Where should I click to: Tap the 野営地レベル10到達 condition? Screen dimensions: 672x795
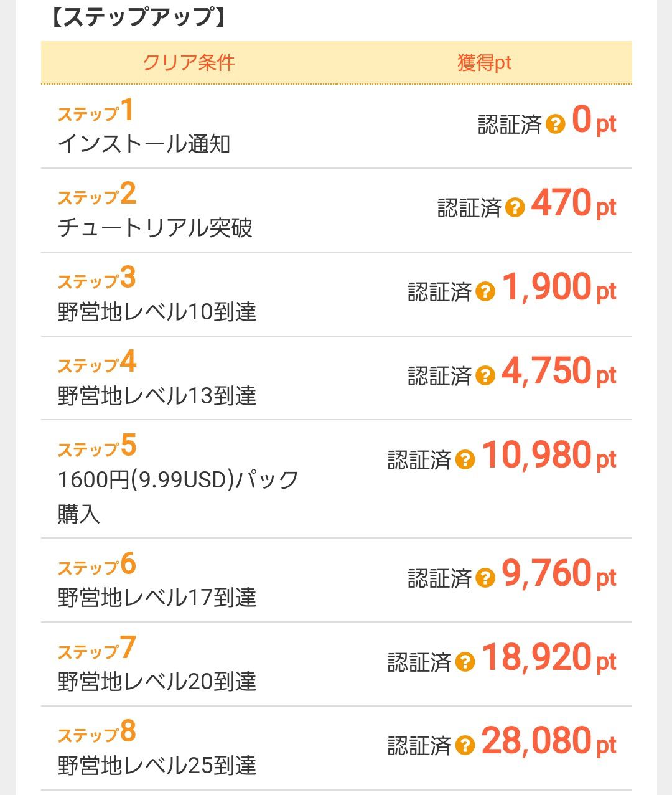[x=157, y=312]
